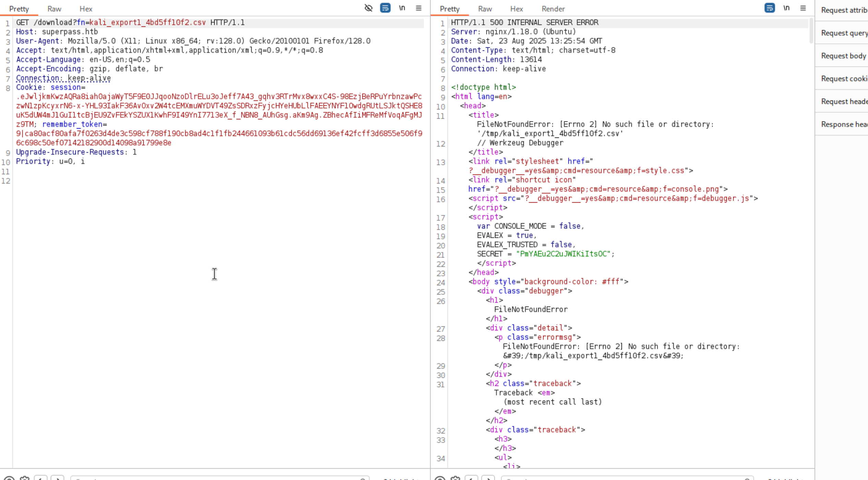Toggle hide non-printable characters icon in request
This screenshot has height=480, width=868.
coord(369,8)
